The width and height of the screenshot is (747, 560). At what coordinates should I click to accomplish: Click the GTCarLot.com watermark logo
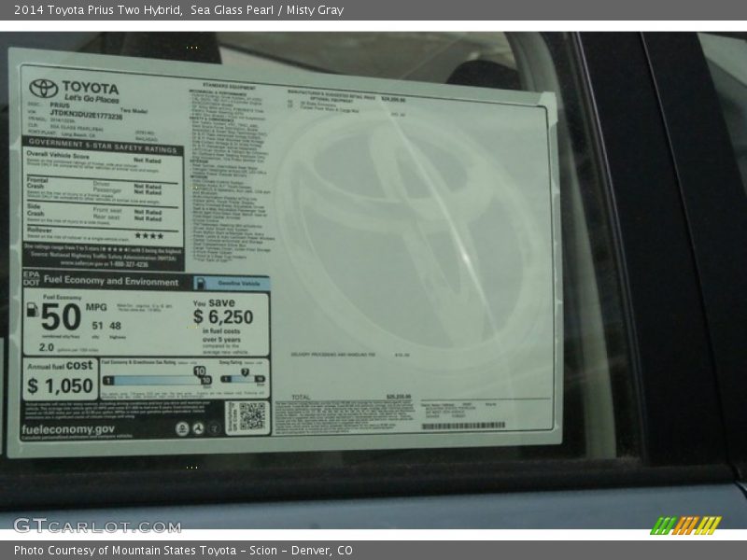97,525
